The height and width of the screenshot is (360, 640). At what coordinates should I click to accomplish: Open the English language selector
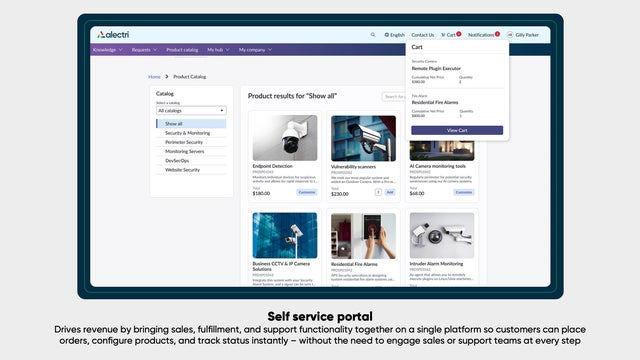pyautogui.click(x=394, y=35)
